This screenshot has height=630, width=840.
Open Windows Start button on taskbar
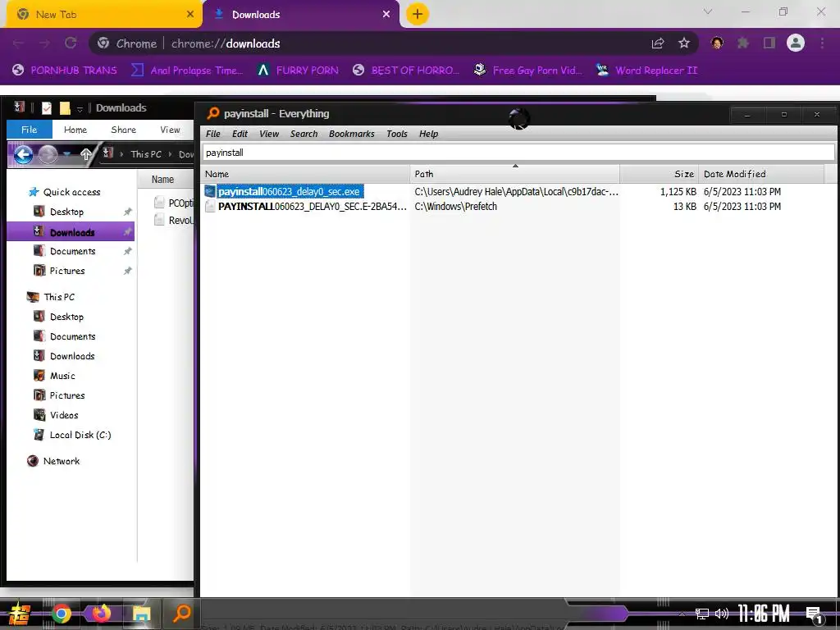20,614
